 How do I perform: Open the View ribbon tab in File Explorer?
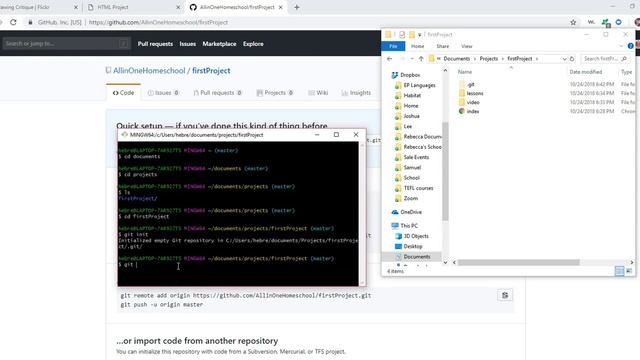click(467, 46)
